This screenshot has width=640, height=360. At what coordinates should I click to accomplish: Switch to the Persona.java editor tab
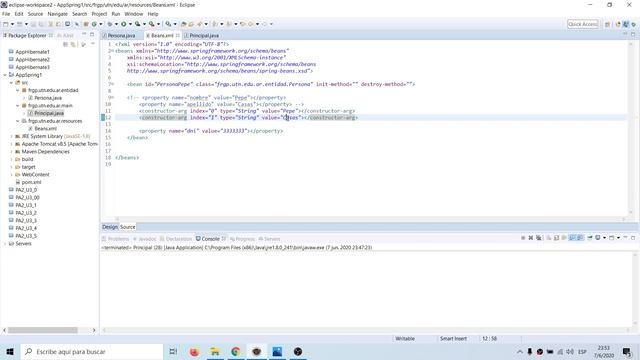pos(121,36)
